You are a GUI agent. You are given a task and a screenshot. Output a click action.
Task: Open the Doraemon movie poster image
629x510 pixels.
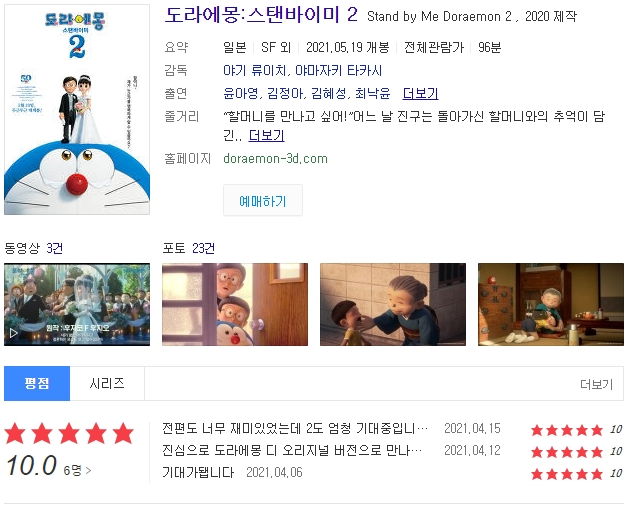[x=77, y=110]
